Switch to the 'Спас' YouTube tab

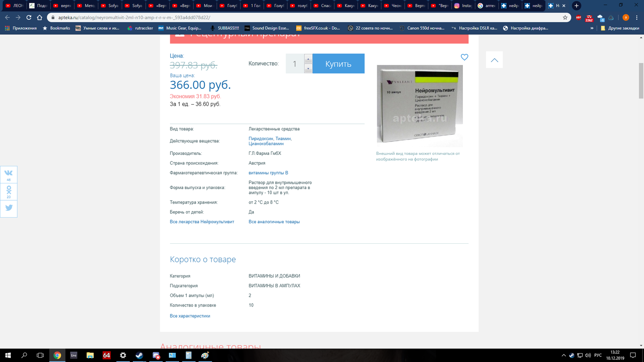pyautogui.click(x=322, y=6)
